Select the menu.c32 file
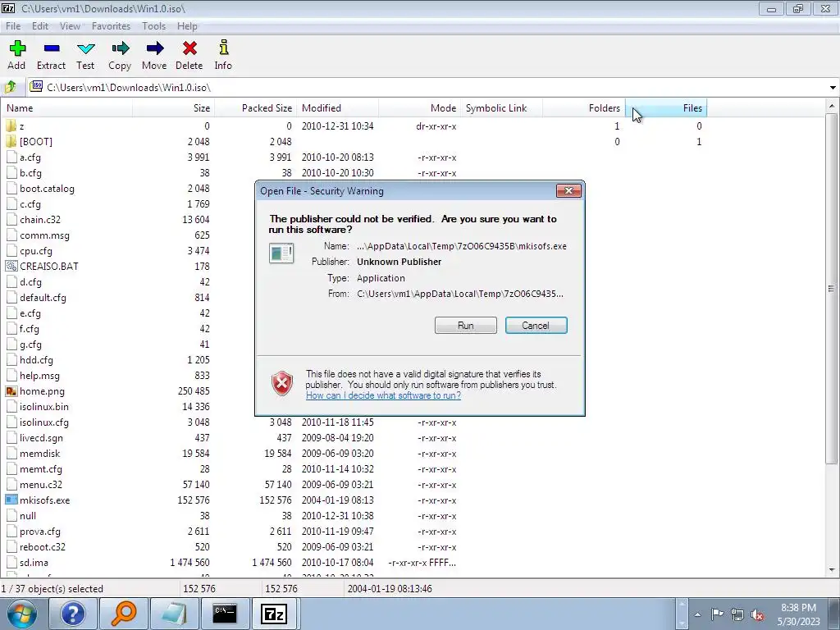840x630 pixels. point(41,485)
